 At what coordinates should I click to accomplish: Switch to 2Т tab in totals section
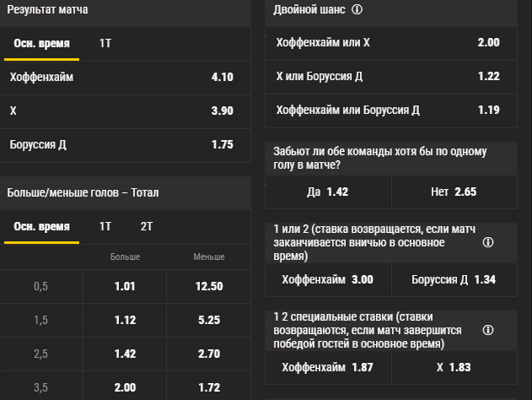pos(147,226)
